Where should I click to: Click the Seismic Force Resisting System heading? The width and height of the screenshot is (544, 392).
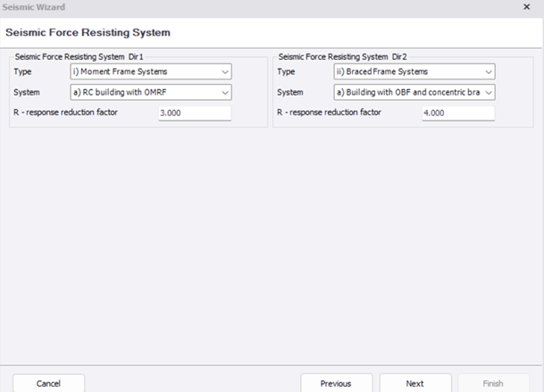point(88,33)
